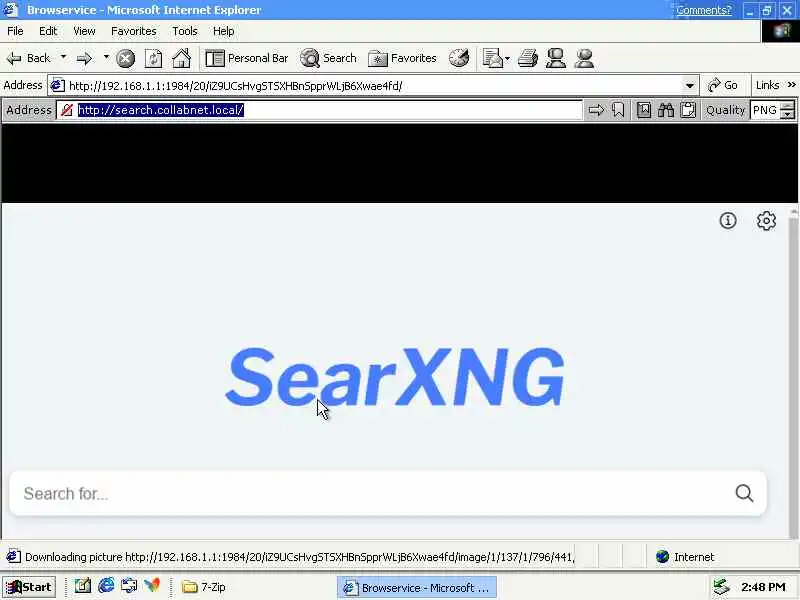Select the Browservice taskbar button

tap(416, 588)
